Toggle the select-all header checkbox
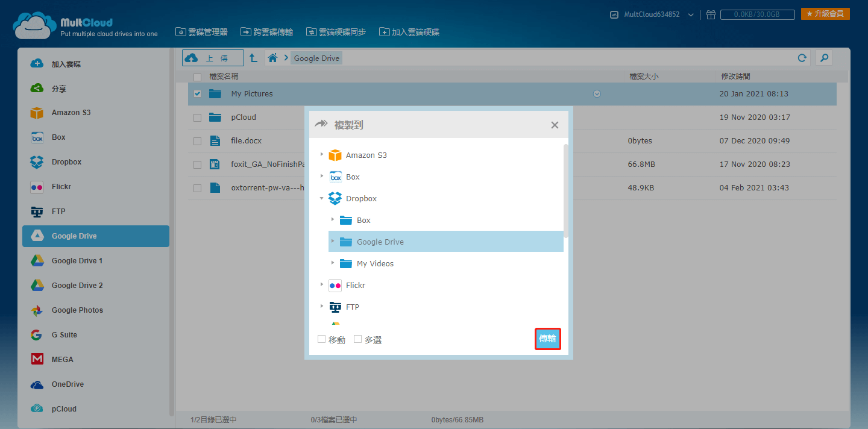This screenshot has height=429, width=868. [198, 77]
